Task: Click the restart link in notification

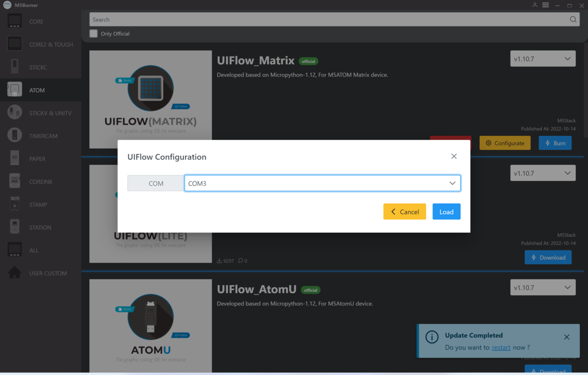Action: pyautogui.click(x=501, y=348)
